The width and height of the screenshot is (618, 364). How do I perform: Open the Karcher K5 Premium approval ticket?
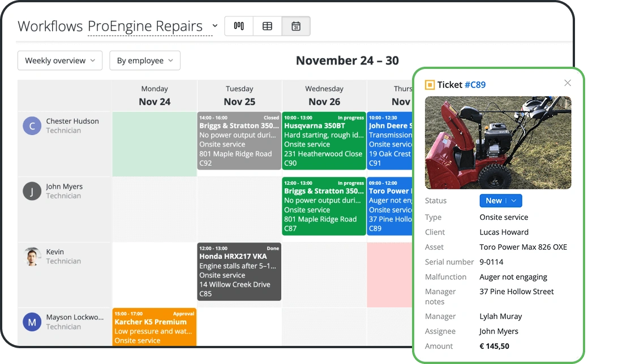tap(154, 327)
